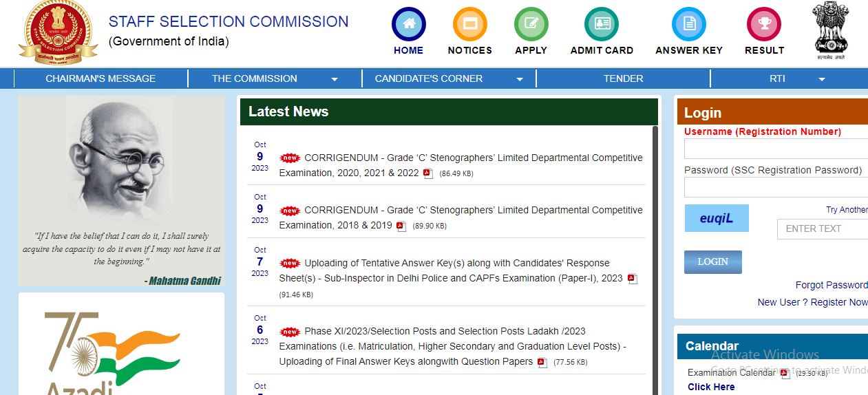Click the Home icon in header
The width and height of the screenshot is (868, 395).
[408, 25]
